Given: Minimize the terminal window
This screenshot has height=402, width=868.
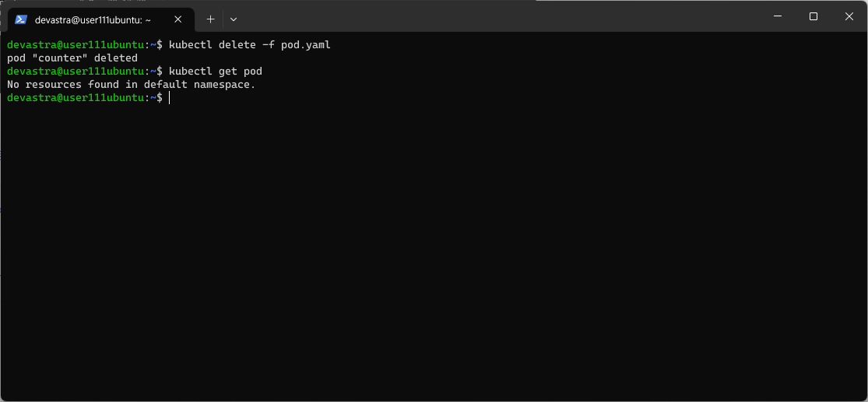Looking at the screenshot, I should coord(778,16).
